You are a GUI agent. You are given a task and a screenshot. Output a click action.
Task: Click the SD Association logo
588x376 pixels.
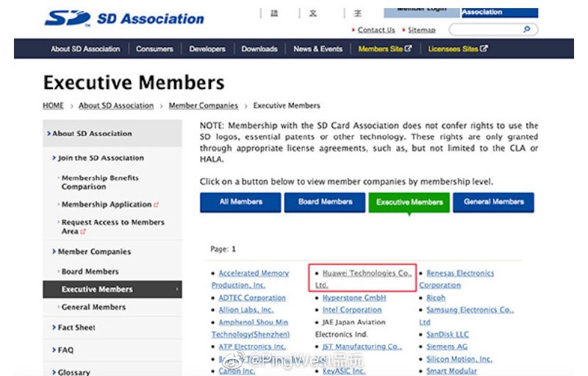point(123,18)
